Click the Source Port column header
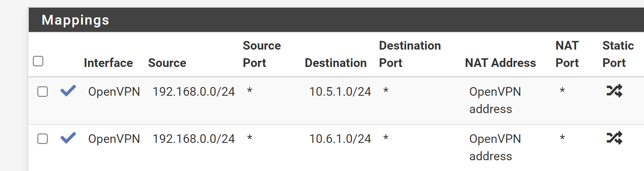 [262, 54]
